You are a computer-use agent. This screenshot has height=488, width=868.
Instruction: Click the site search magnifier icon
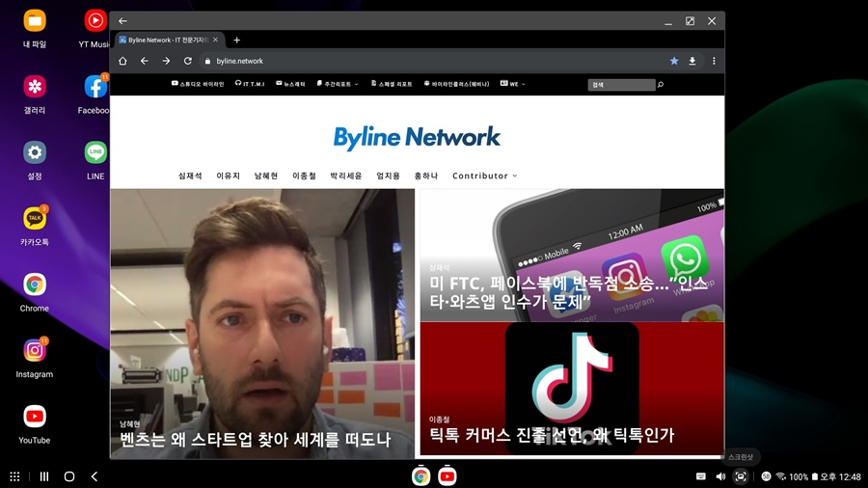[x=661, y=85]
